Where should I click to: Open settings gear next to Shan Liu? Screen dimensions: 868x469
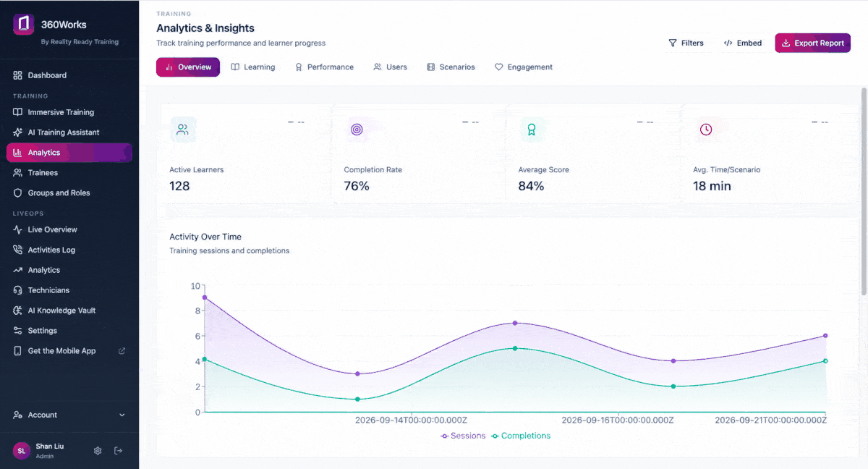click(x=98, y=451)
